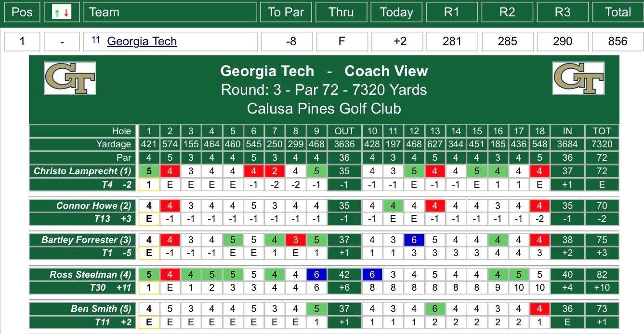The width and height of the screenshot is (644, 334).
Task: Open the Georgia Tech team link
Action: [x=142, y=41]
